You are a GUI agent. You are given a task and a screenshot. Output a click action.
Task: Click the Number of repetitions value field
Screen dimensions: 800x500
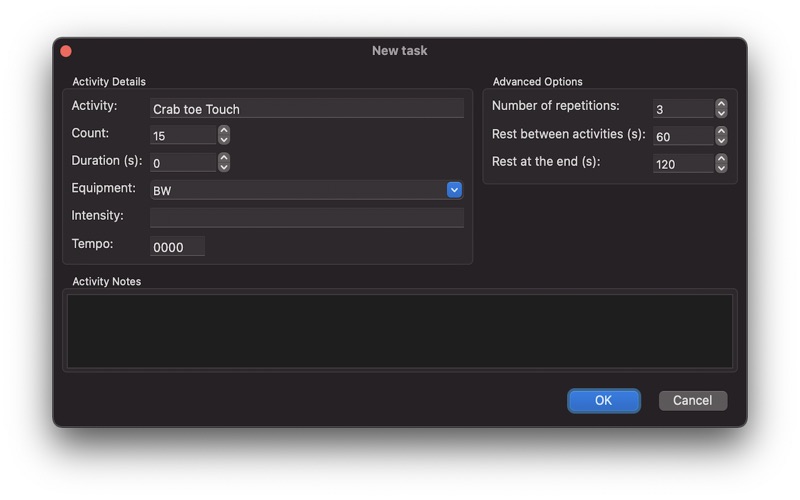point(683,109)
